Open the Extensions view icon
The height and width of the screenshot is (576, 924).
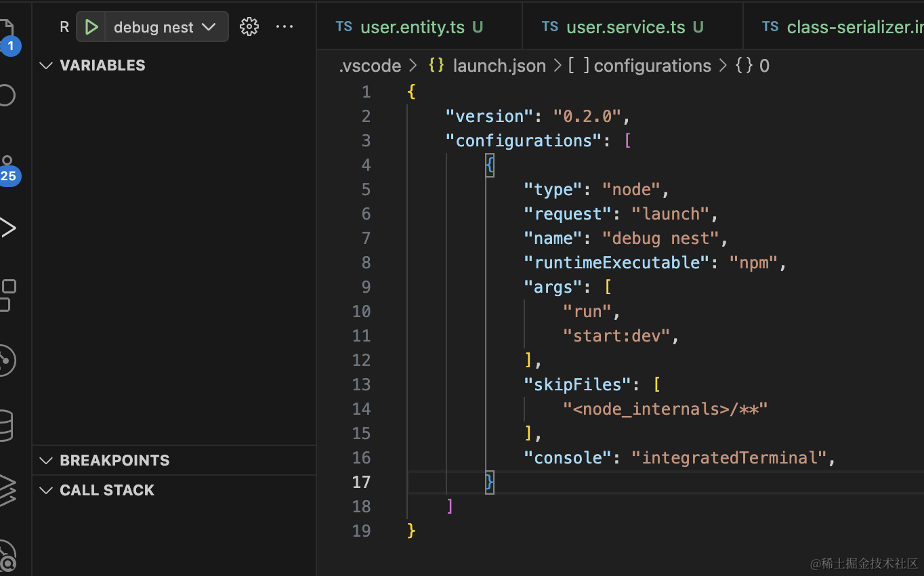pos(7,294)
